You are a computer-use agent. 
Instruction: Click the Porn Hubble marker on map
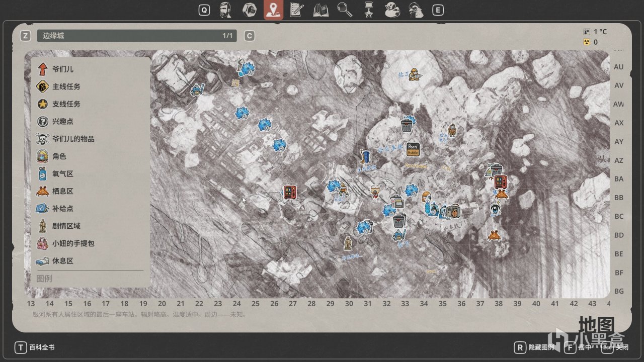click(413, 149)
